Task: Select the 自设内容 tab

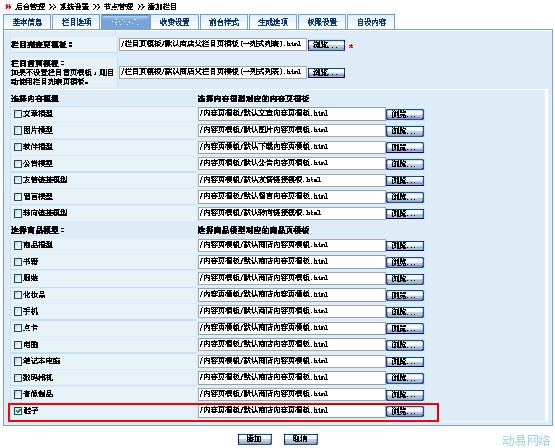Action: 371,22
